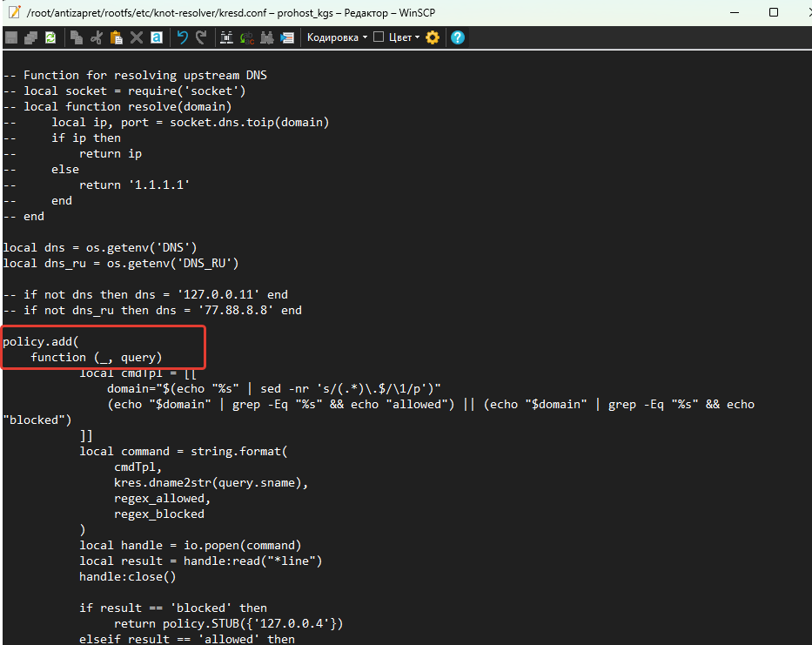The height and width of the screenshot is (645, 812).
Task: Click the "cmdTpl," argument line
Action: [138, 467]
